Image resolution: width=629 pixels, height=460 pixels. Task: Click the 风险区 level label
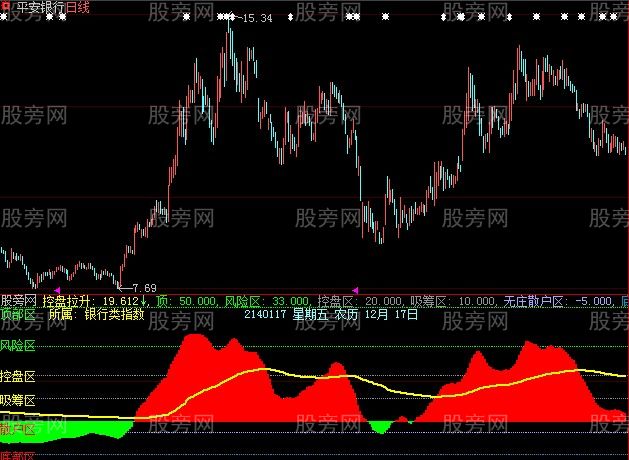pyautogui.click(x=17, y=346)
